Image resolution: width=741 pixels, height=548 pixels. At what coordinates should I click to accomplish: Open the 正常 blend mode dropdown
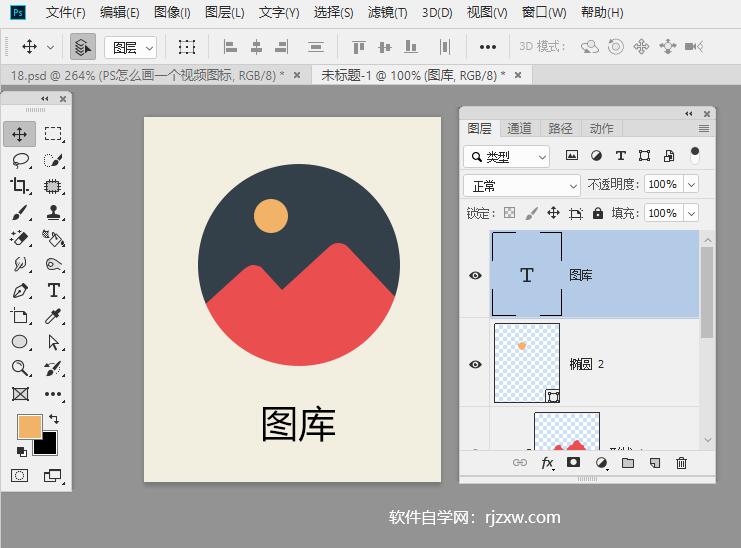[x=522, y=186]
